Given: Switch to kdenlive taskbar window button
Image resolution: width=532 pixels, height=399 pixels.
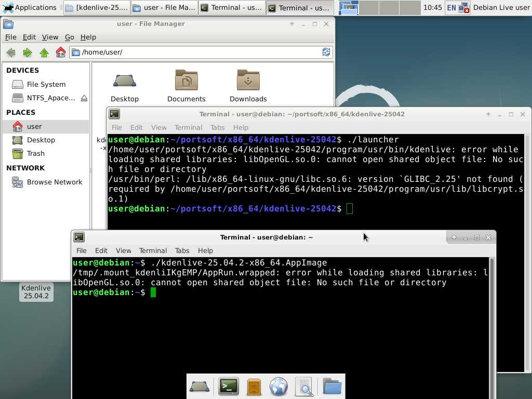Looking at the screenshot, I should click(96, 8).
